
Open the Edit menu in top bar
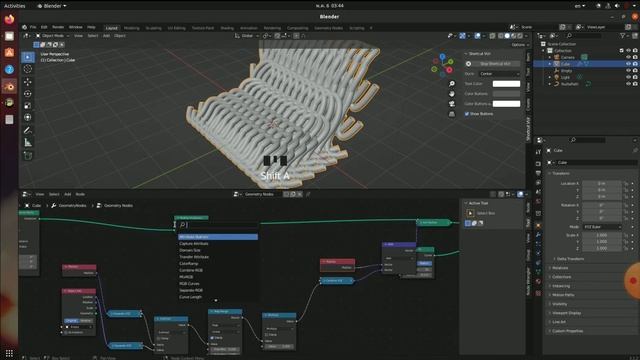pyautogui.click(x=44, y=27)
